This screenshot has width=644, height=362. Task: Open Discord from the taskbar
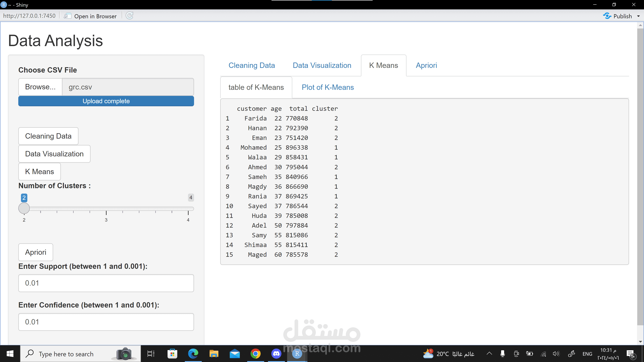(276, 354)
